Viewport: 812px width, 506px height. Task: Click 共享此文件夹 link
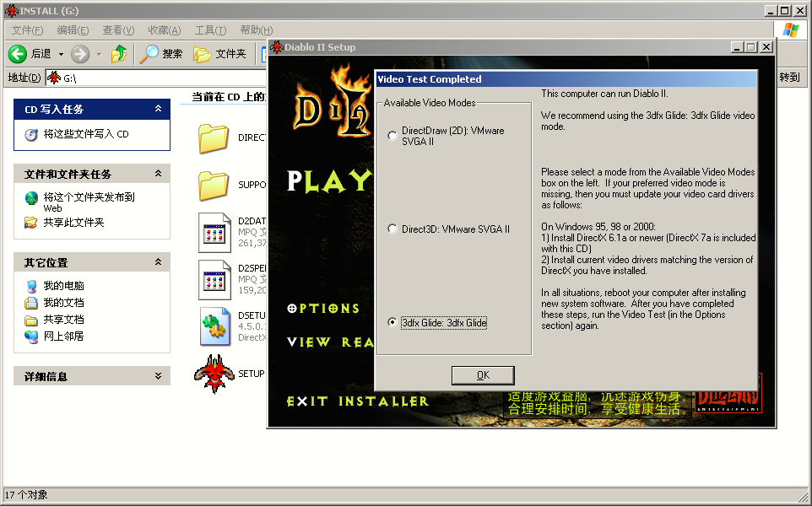coord(73,223)
